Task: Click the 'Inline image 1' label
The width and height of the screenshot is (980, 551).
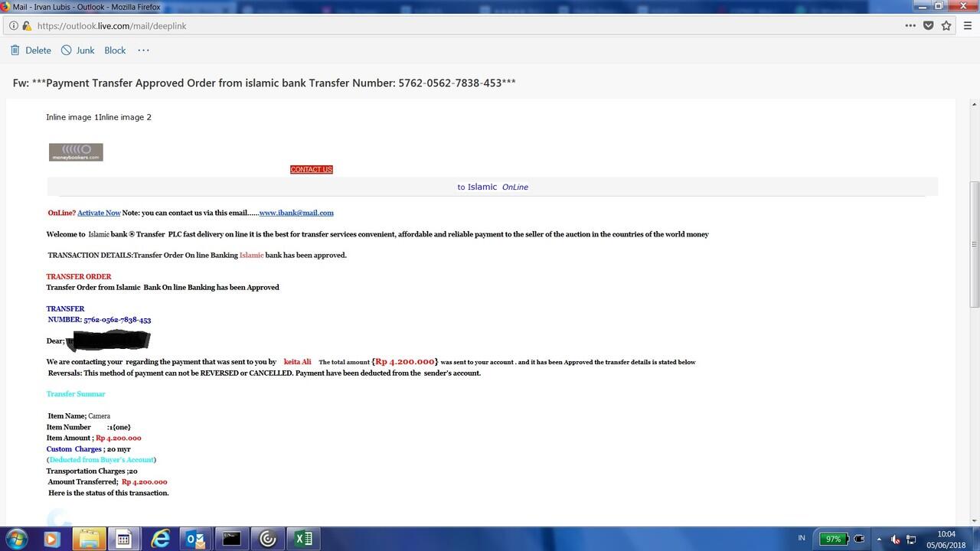Action: [72, 117]
